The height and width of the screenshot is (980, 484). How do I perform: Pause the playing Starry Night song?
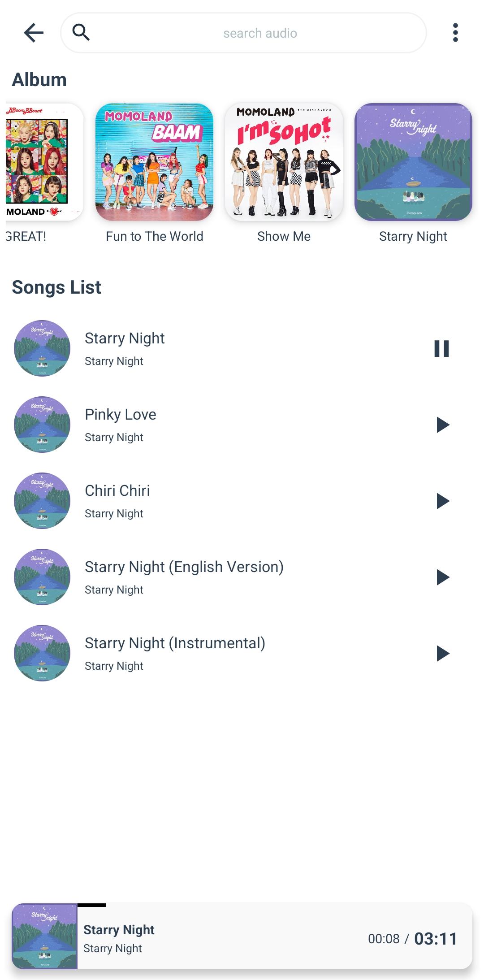coord(441,348)
